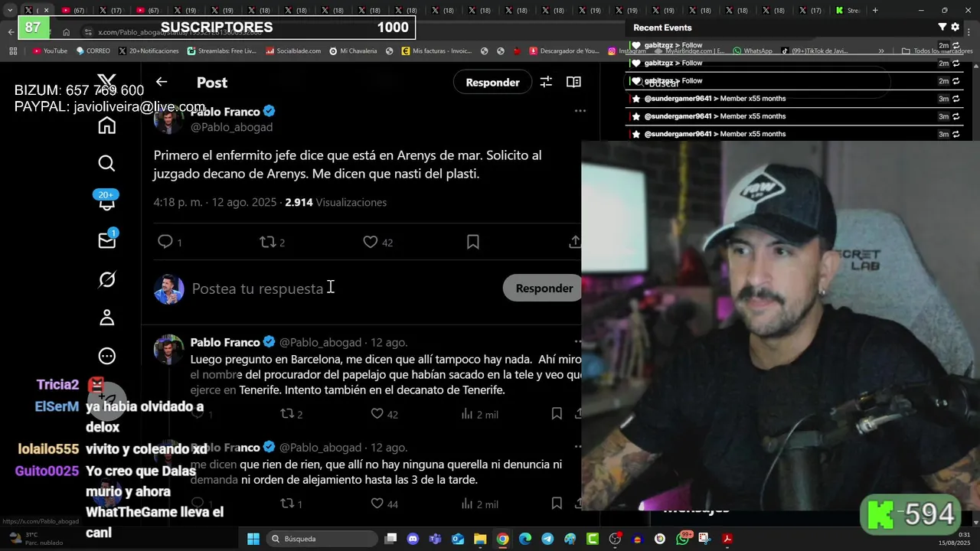
Task: Open Chrome home button next to address bar
Action: pos(67,32)
